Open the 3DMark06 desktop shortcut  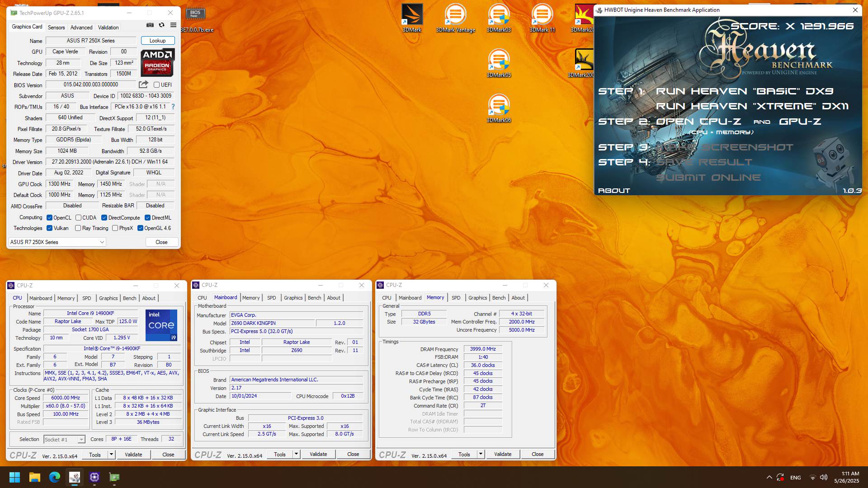(x=499, y=108)
